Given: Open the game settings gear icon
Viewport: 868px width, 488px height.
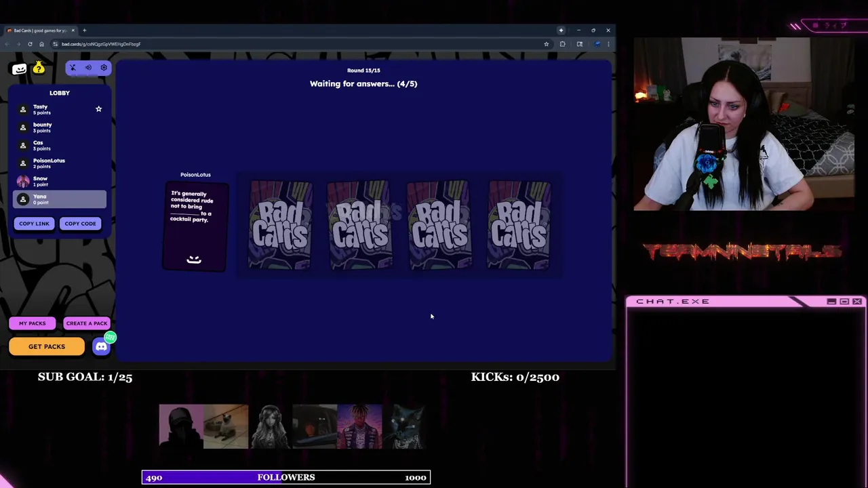Looking at the screenshot, I should pyautogui.click(x=104, y=68).
